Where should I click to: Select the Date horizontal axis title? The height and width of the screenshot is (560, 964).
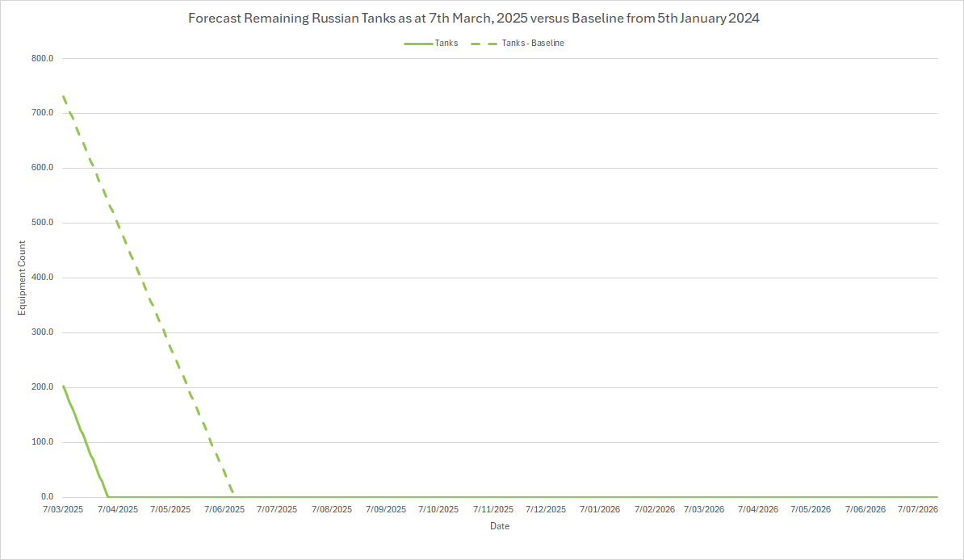(500, 526)
